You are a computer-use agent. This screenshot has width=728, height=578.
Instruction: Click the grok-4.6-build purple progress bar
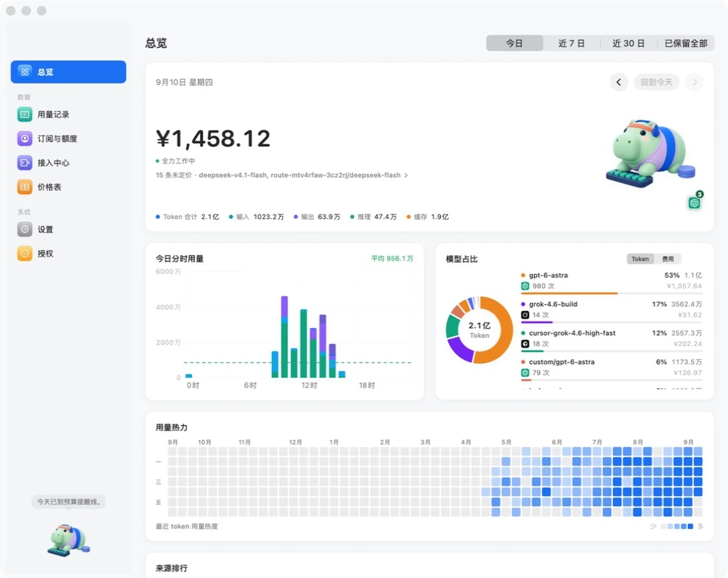(537, 322)
